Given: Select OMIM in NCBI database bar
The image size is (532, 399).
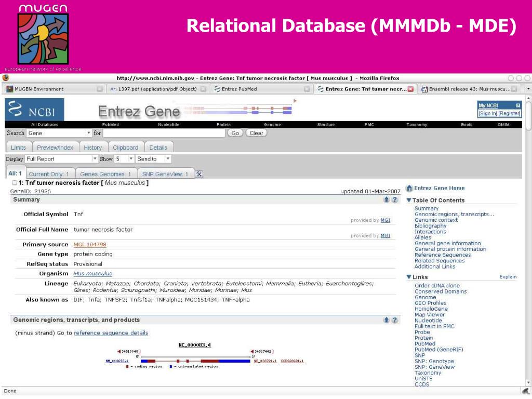Looking at the screenshot, I should point(503,125).
